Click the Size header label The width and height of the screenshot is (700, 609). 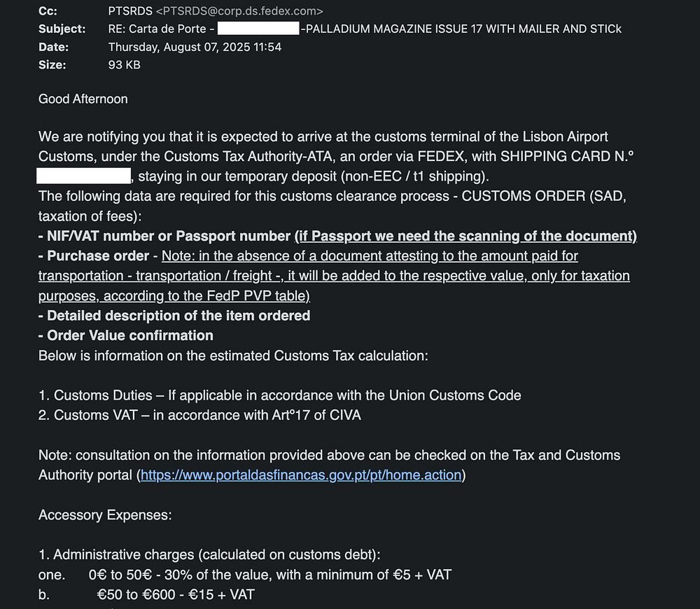pyautogui.click(x=52, y=65)
